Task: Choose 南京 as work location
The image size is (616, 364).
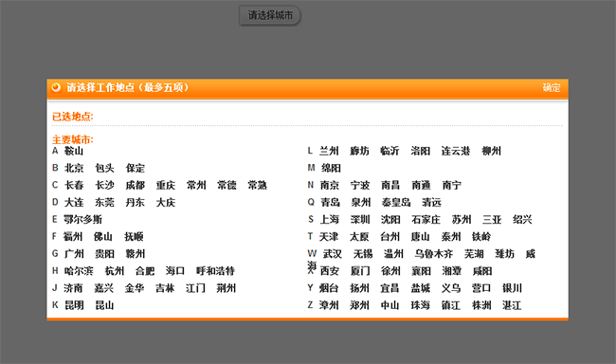Action: [330, 185]
